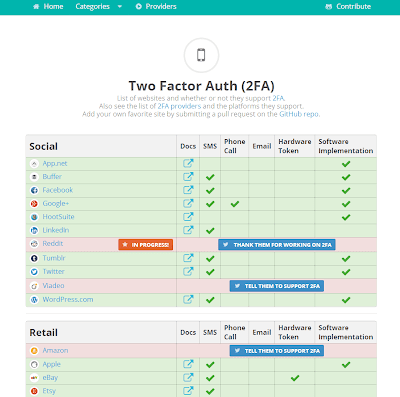The image size is (400, 397).
Task: Click the Google+ docs external link icon
Action: (188, 203)
